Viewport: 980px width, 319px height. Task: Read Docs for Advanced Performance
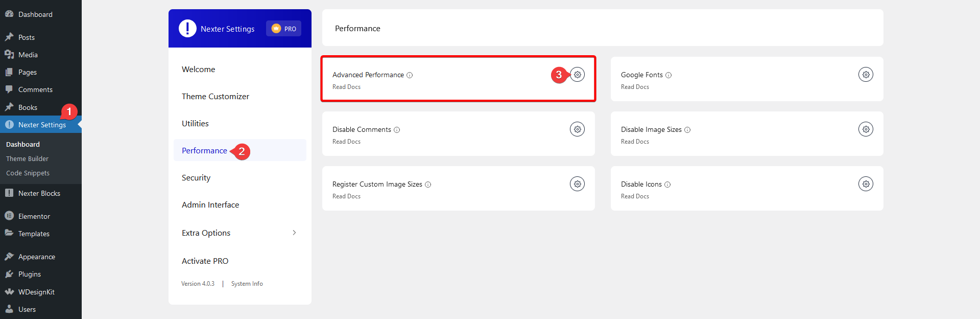coord(346,87)
